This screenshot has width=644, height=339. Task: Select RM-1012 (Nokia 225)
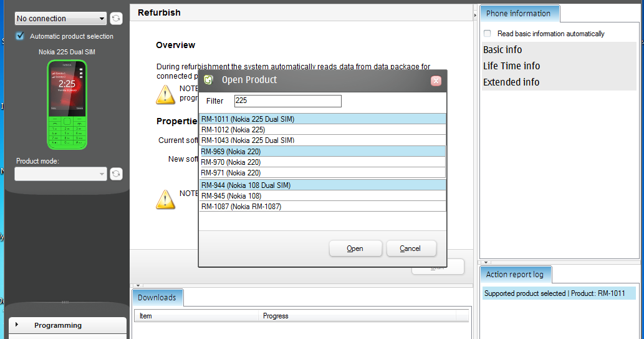322,130
